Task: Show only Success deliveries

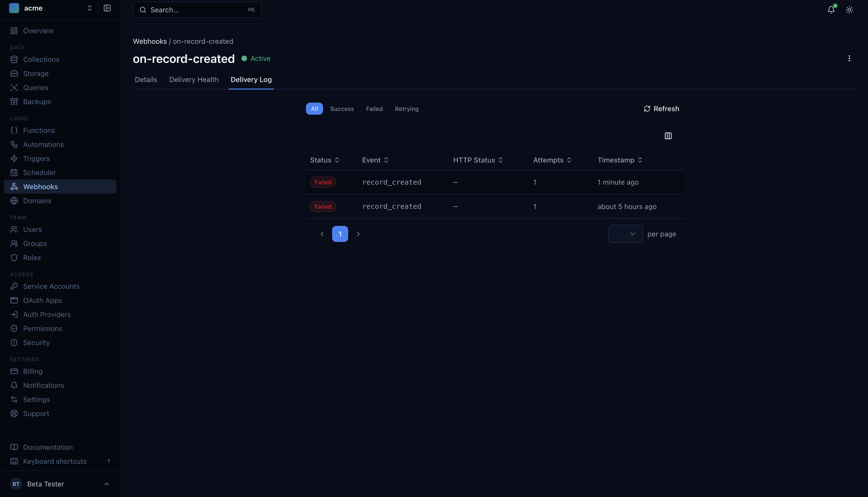Action: click(342, 109)
